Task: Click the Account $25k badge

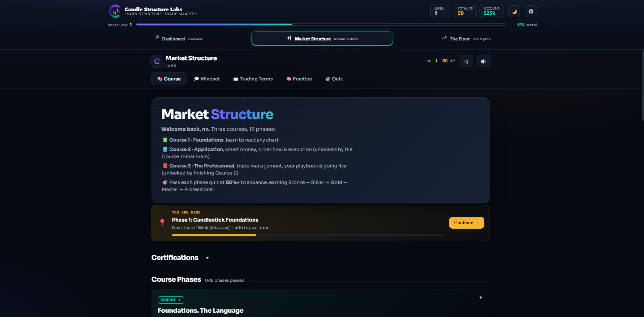Action: pyautogui.click(x=491, y=11)
